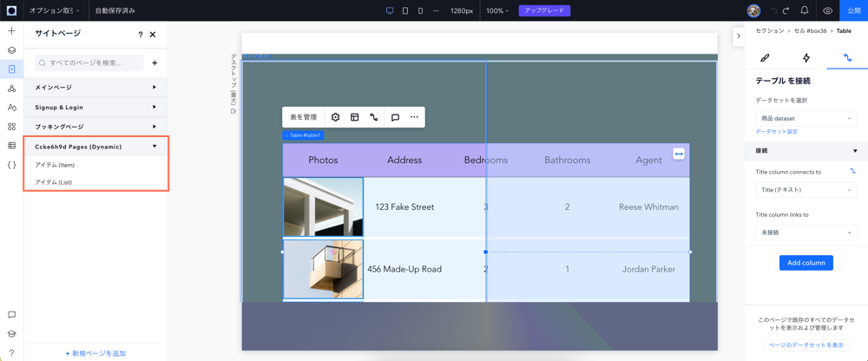Open the CMS table icon in sidebar
Viewport: 868px width, 361px height.
pos(11,146)
